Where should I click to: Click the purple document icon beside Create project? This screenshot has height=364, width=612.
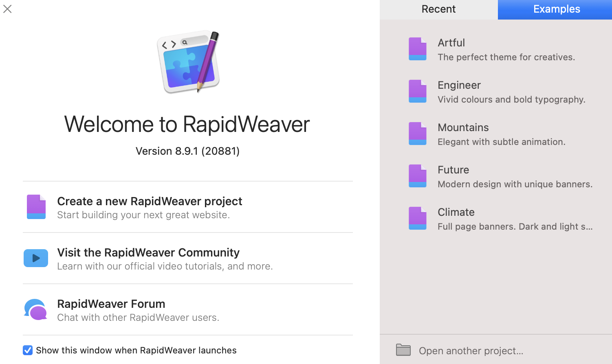coord(36,207)
